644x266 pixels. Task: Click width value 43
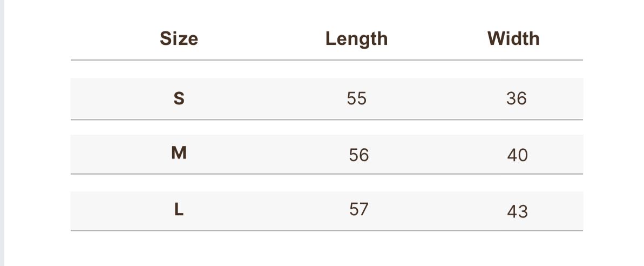[518, 212]
